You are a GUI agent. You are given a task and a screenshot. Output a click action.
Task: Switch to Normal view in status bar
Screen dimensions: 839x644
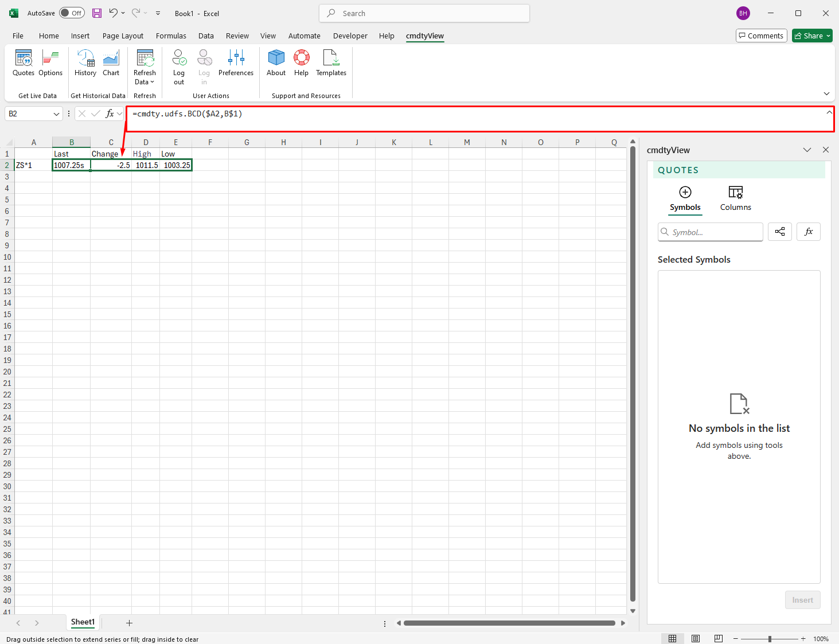(673, 639)
